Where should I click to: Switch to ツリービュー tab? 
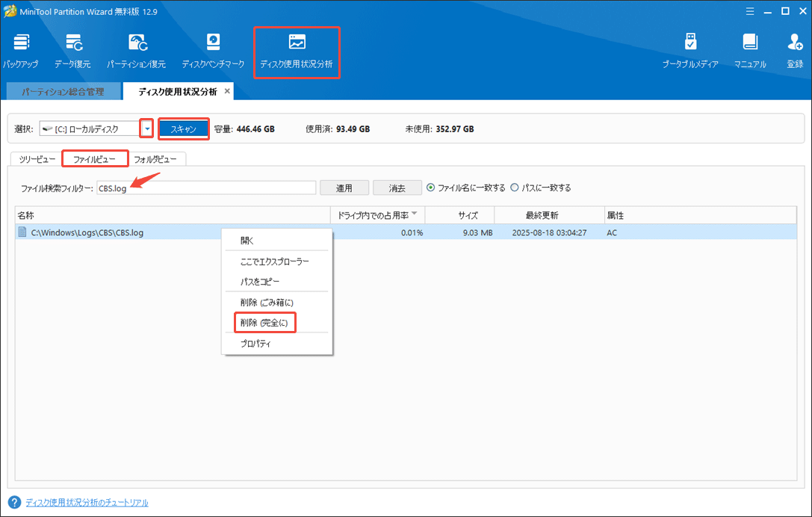pyautogui.click(x=37, y=159)
